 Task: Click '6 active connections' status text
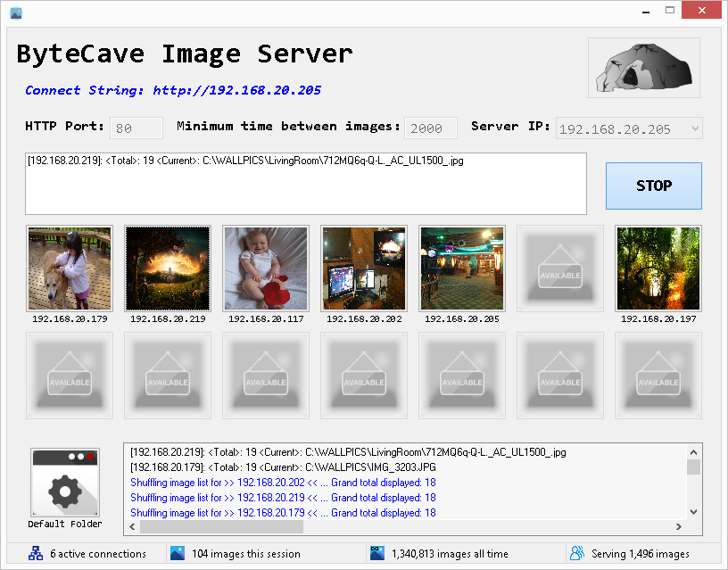98,554
